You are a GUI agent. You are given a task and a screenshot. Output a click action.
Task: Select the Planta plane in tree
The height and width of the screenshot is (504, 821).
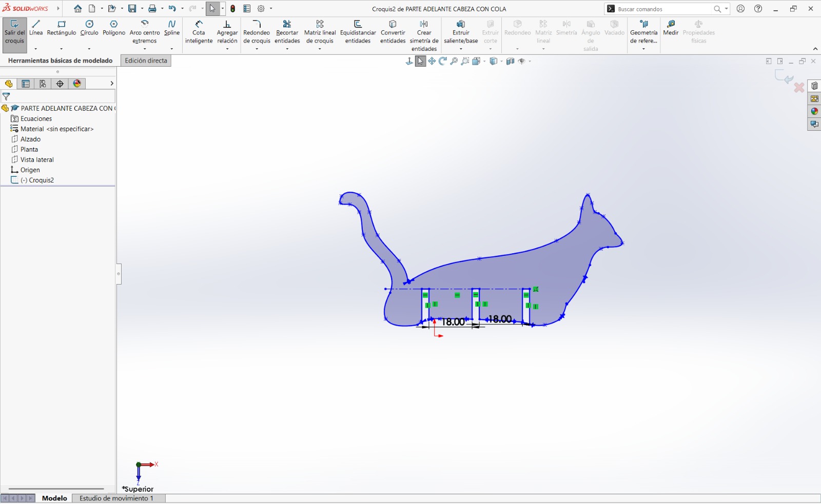29,149
